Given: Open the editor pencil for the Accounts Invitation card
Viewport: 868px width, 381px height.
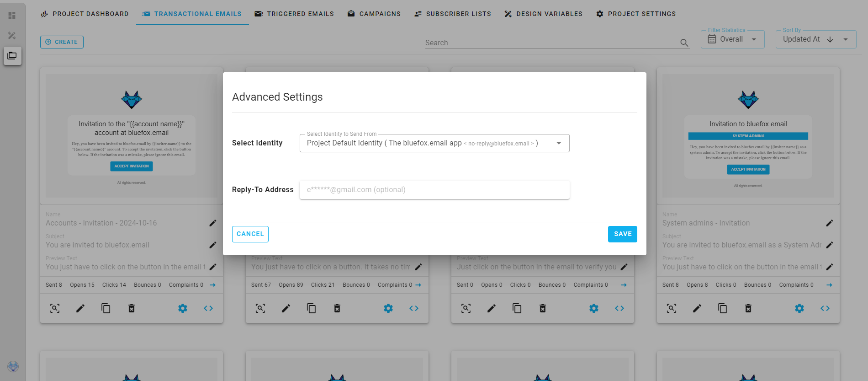Looking at the screenshot, I should click(x=80, y=308).
